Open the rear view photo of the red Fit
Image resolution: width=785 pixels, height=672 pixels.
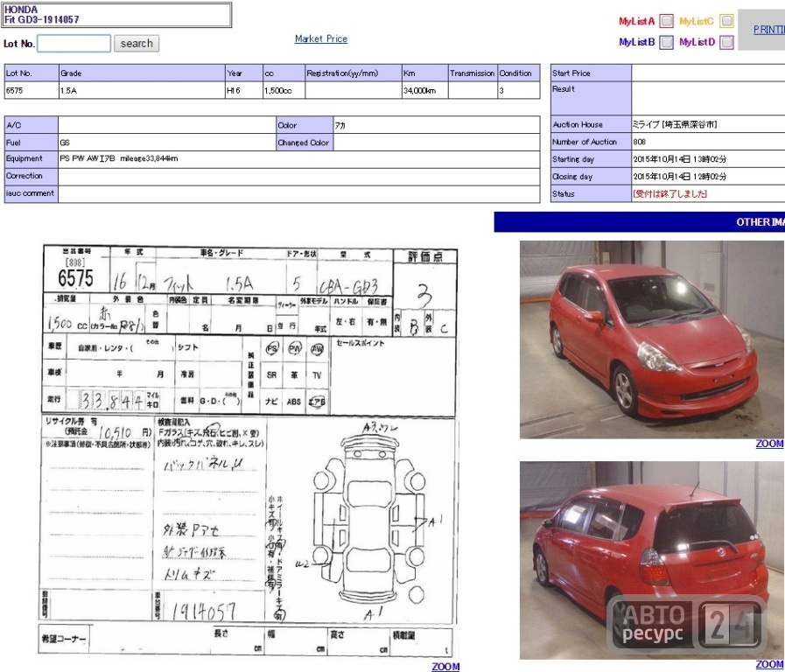[652, 560]
